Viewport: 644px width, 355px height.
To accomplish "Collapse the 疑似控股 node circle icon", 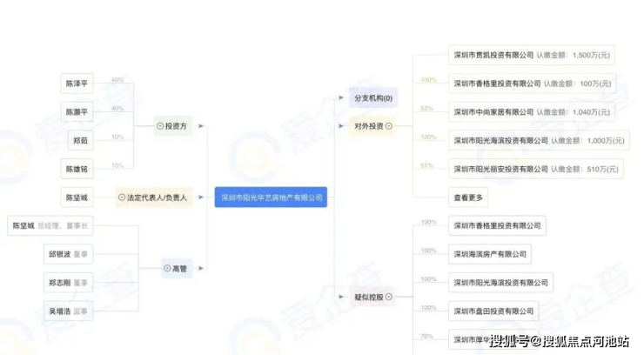I will tap(387, 298).
